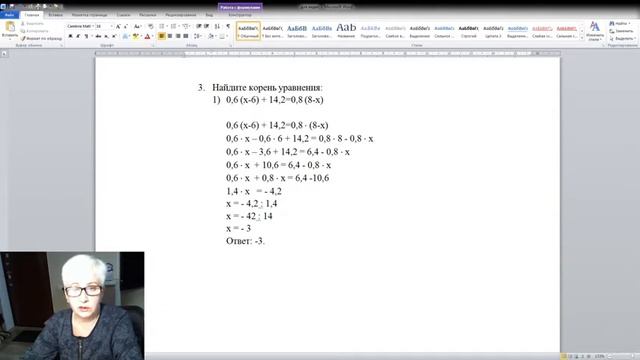Open the shading fill menu
The width and height of the screenshot is (640, 360).
pos(211,36)
